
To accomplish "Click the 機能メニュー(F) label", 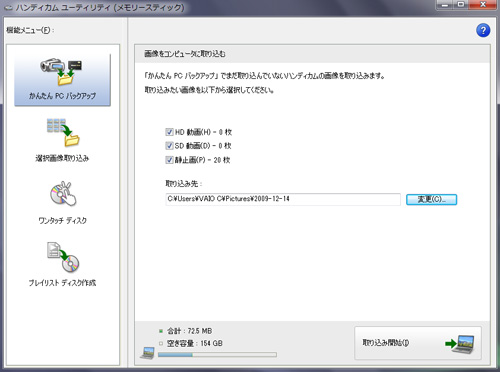I will pos(30,30).
